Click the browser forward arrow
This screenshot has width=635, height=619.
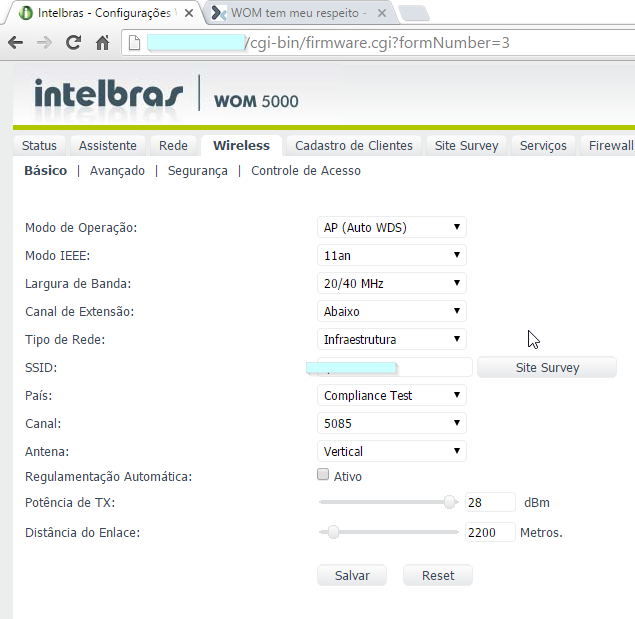[x=44, y=43]
